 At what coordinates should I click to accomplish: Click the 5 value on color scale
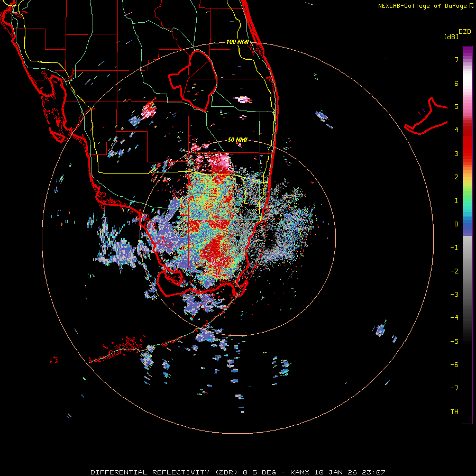point(456,106)
